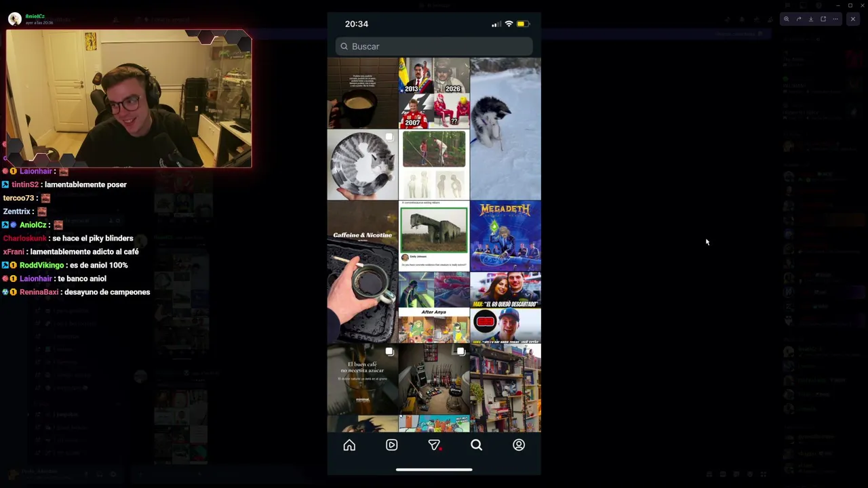Click the webcam overlay of the streamer
The image size is (868, 488).
tap(128, 98)
